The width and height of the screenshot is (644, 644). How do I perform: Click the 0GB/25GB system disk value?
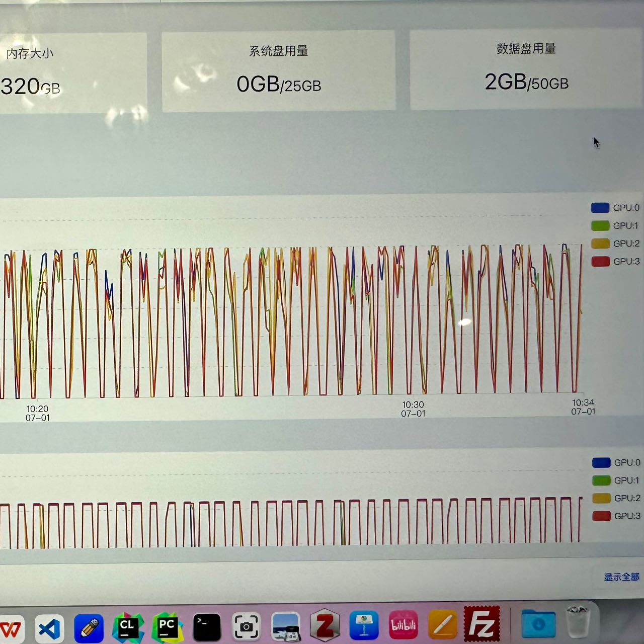pos(279,85)
